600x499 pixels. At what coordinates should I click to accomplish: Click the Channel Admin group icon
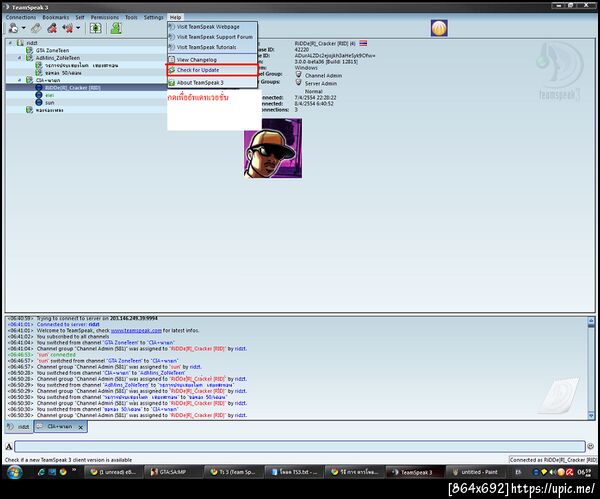click(298, 75)
